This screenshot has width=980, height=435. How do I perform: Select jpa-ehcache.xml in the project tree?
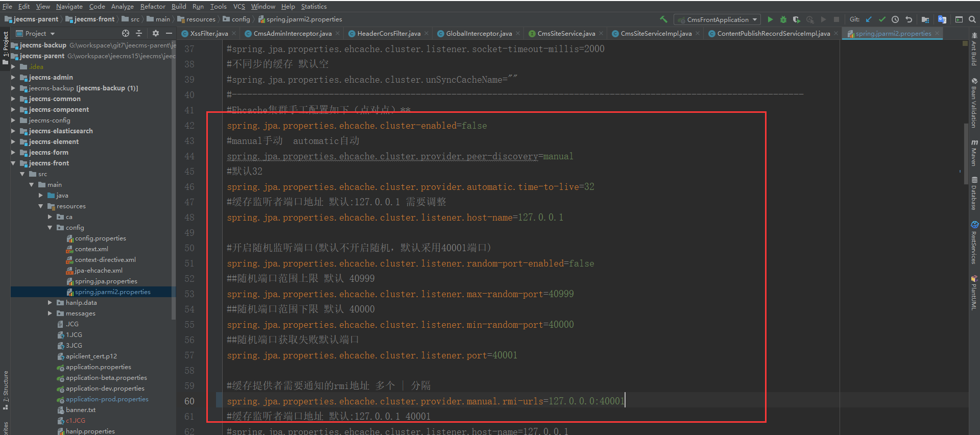(x=99, y=271)
